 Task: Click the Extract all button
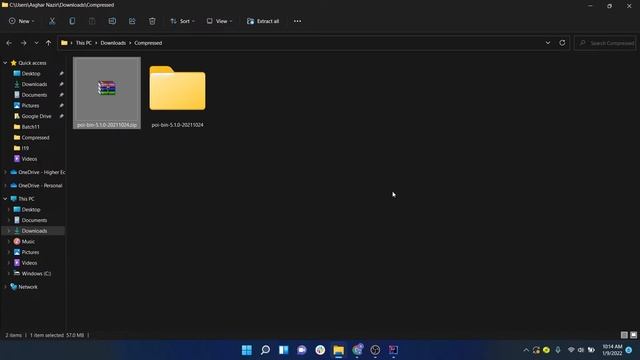click(x=263, y=21)
